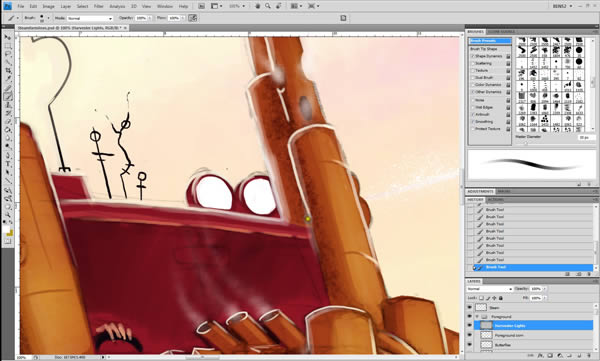Link layers using the chain icon

[531, 356]
